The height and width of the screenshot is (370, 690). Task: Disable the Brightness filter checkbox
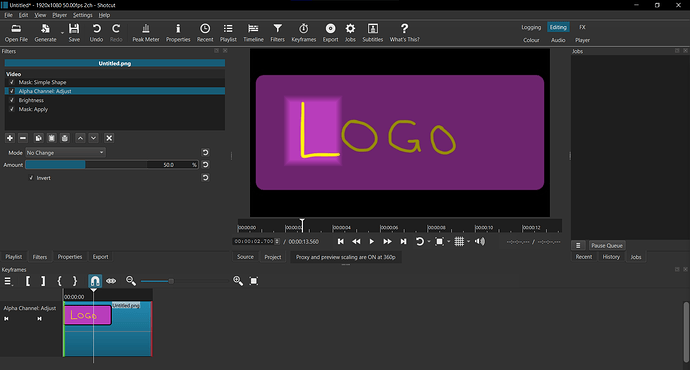point(12,100)
